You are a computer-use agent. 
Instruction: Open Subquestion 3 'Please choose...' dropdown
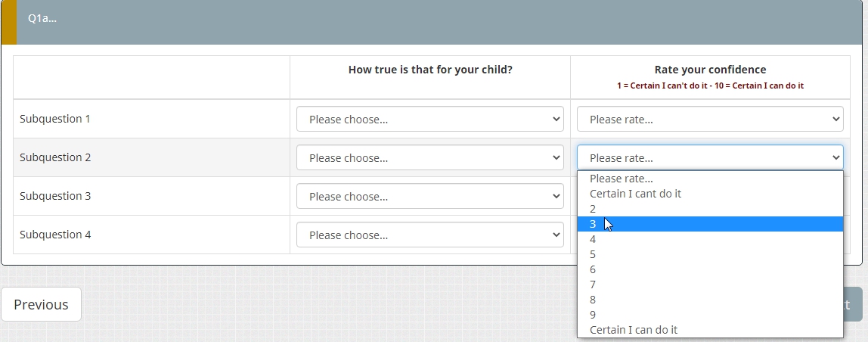(x=429, y=196)
